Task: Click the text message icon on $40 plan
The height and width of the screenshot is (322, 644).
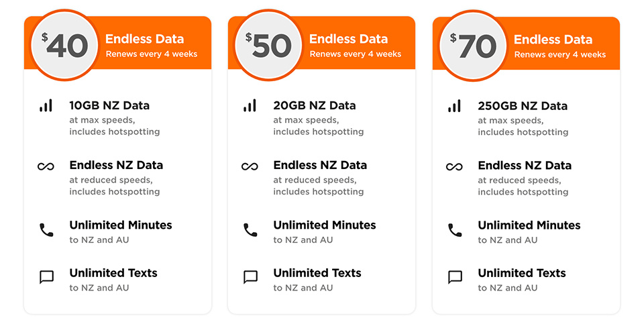Action: (46, 277)
